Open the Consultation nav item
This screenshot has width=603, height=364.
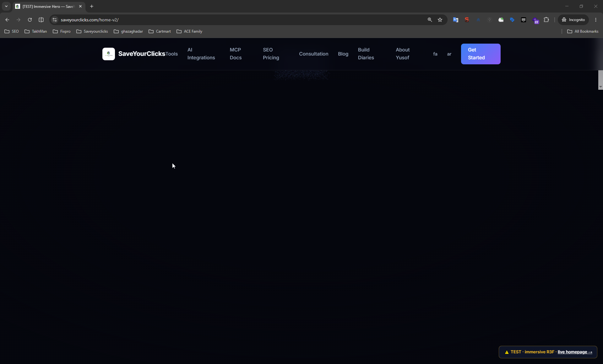pyautogui.click(x=314, y=54)
